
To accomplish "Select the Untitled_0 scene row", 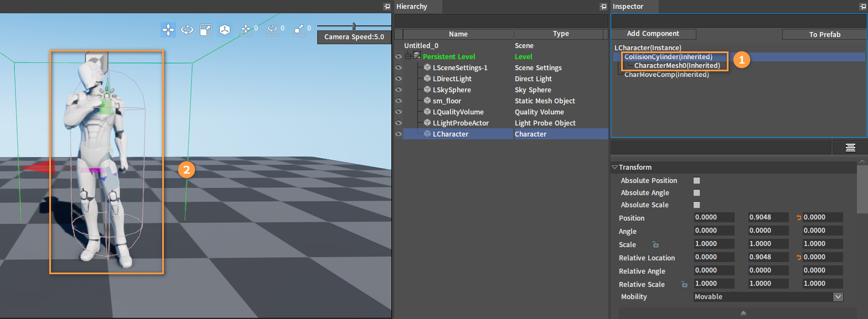I will (x=505, y=45).
